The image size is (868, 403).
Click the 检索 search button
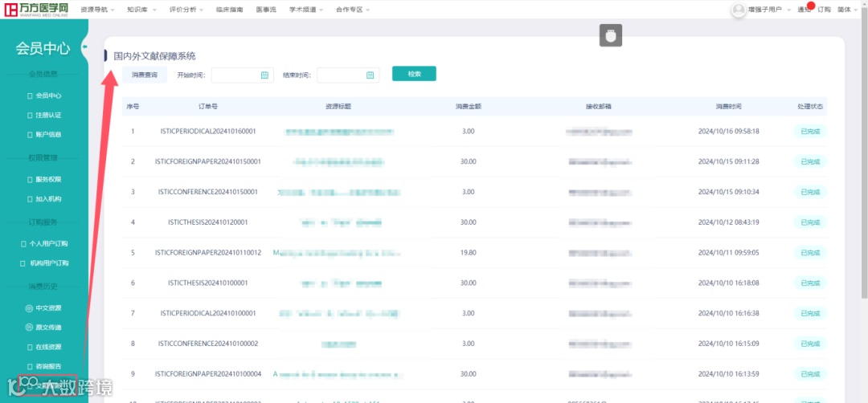point(414,74)
